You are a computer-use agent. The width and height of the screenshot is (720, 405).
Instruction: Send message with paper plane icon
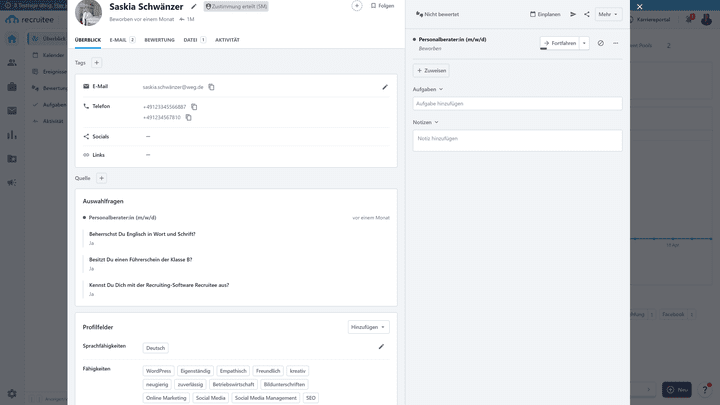click(x=573, y=14)
